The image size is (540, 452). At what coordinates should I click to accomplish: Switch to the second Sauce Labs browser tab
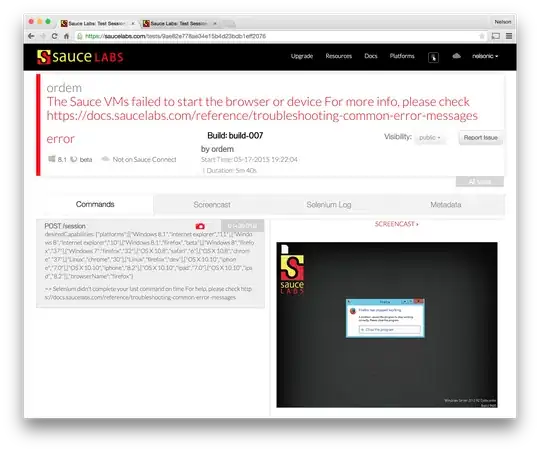tap(179, 23)
